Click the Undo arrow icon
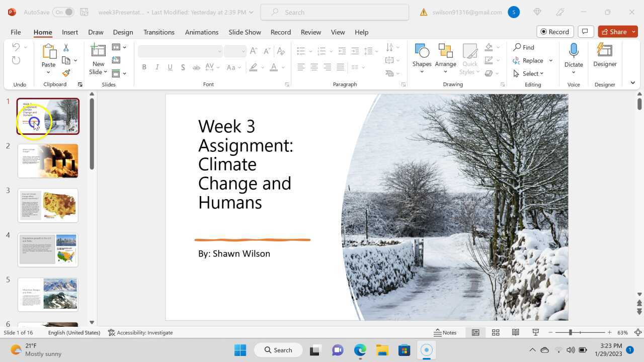 click(16, 47)
